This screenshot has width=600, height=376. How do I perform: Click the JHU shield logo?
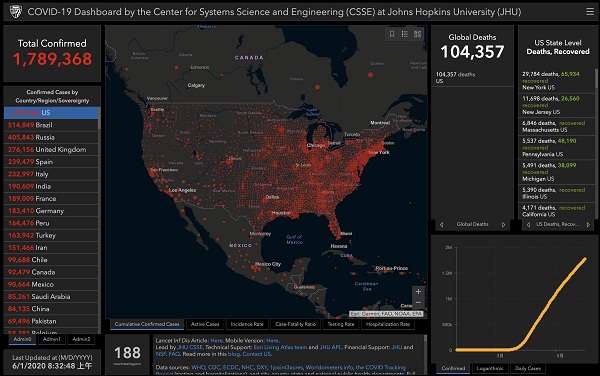16,12
